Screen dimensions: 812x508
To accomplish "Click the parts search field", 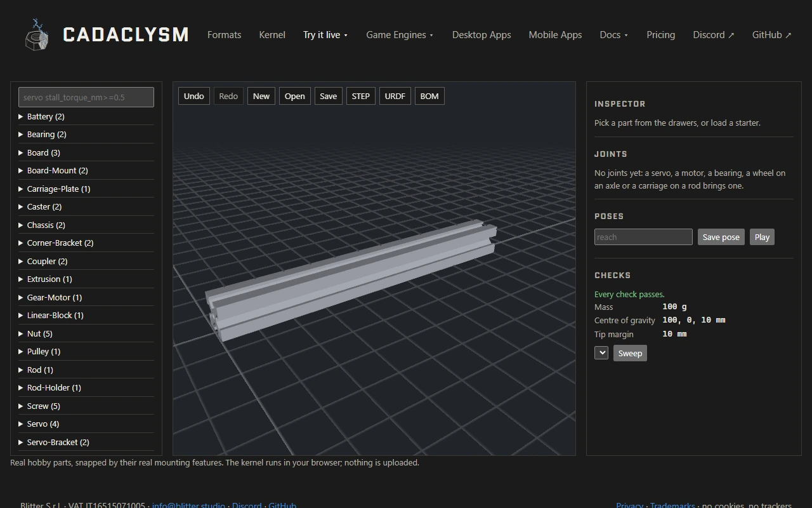I will coord(86,97).
